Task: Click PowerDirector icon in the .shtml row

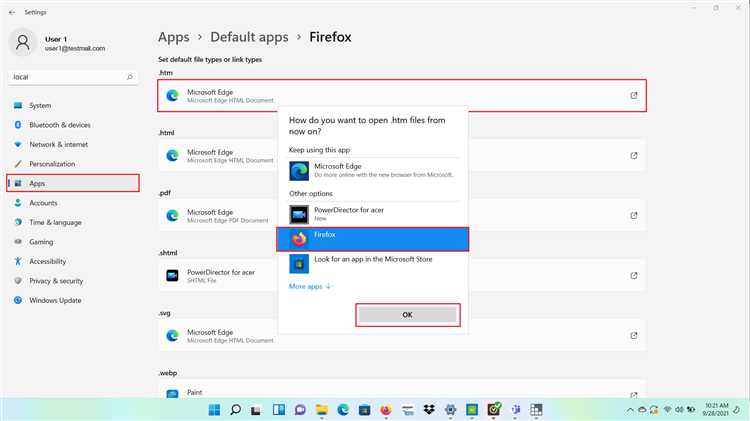Action: 172,276
